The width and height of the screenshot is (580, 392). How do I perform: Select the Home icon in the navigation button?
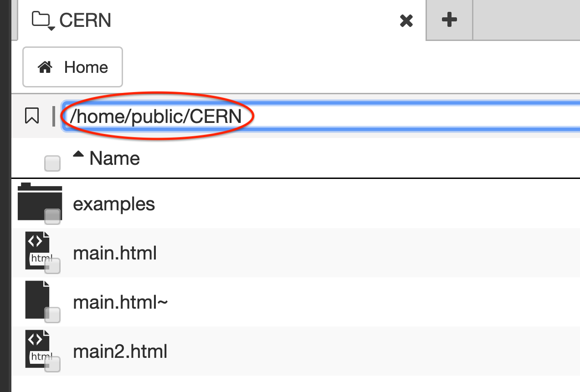coord(45,66)
